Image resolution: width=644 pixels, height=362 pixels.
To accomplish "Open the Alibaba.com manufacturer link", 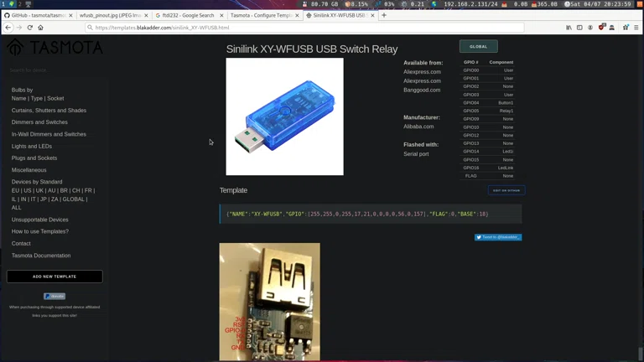I will coord(418,127).
